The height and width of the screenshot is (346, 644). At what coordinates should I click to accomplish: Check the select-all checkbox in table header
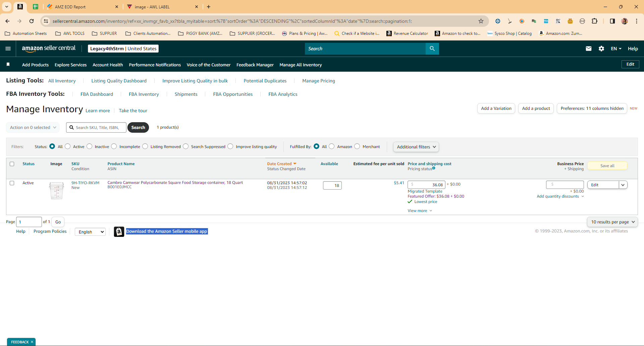tap(12, 164)
